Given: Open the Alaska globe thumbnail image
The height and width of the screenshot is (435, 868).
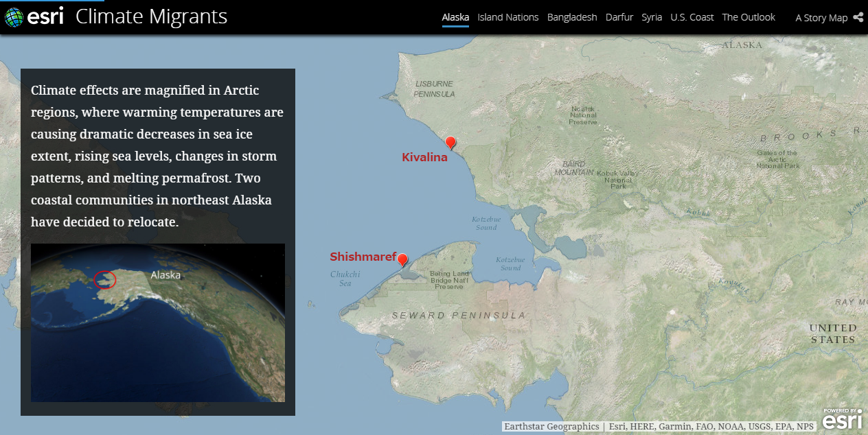Looking at the screenshot, I should (x=158, y=322).
